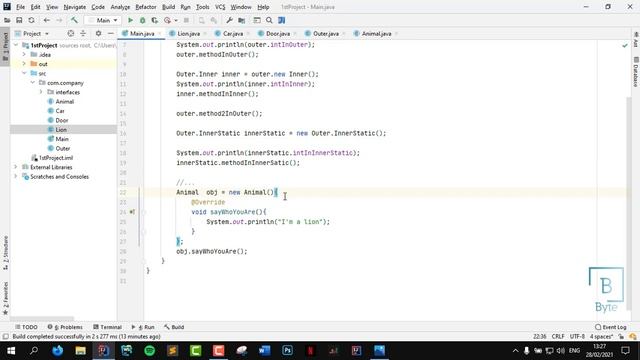The height and width of the screenshot is (360, 640).
Task: Toggle the Database side tool window
Action: [635, 72]
